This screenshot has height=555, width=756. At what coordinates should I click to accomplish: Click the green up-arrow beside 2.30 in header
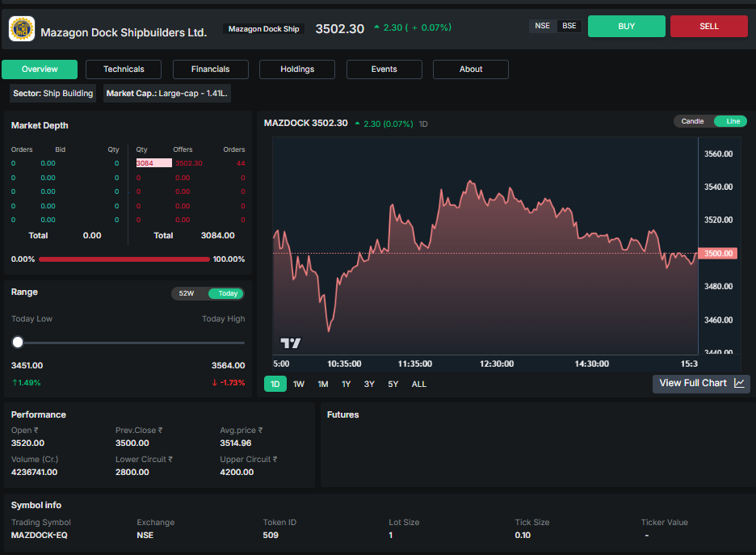pos(376,27)
